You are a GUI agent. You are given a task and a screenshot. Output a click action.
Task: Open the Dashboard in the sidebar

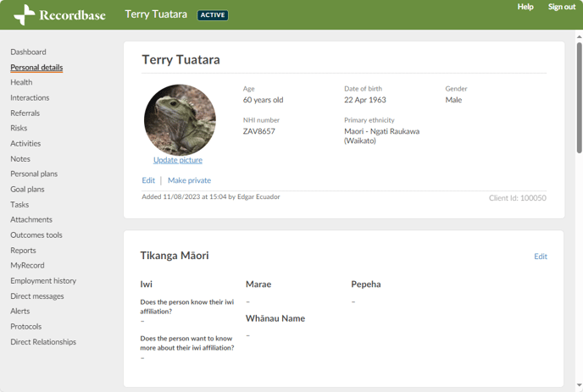click(28, 52)
